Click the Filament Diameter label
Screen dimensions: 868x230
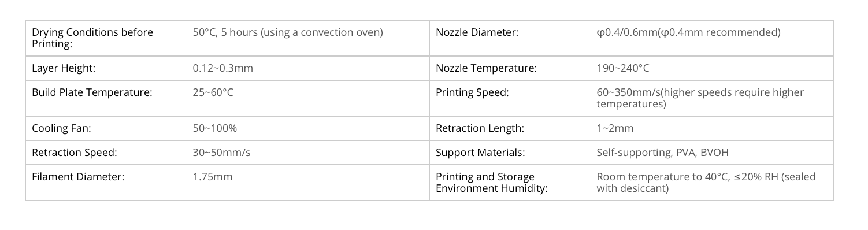point(78,177)
